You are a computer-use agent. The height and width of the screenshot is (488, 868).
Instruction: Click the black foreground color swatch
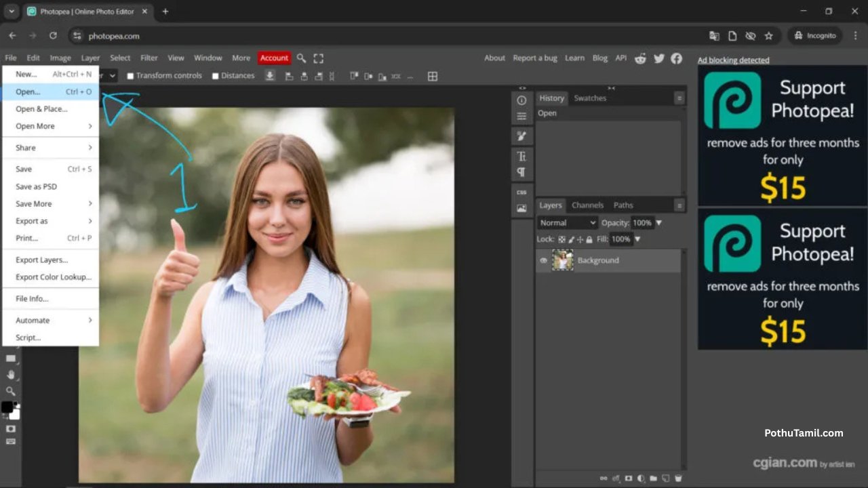7,407
